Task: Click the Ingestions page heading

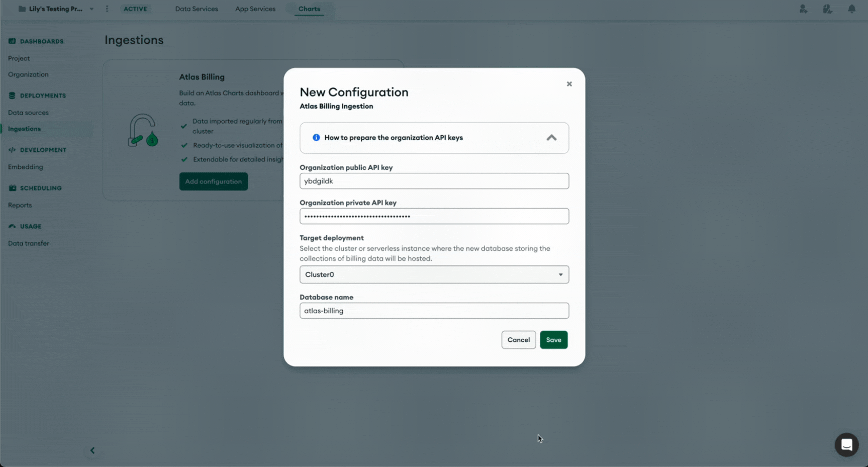Action: (x=134, y=40)
